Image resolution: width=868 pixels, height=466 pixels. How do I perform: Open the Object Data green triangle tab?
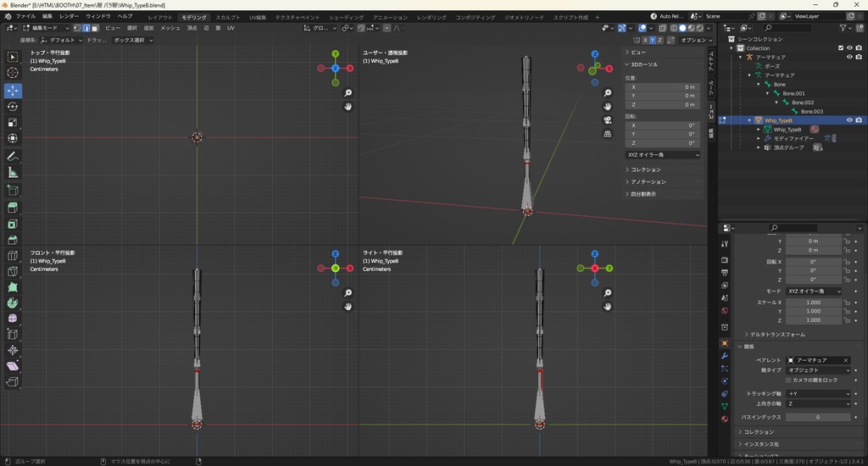pyautogui.click(x=725, y=406)
